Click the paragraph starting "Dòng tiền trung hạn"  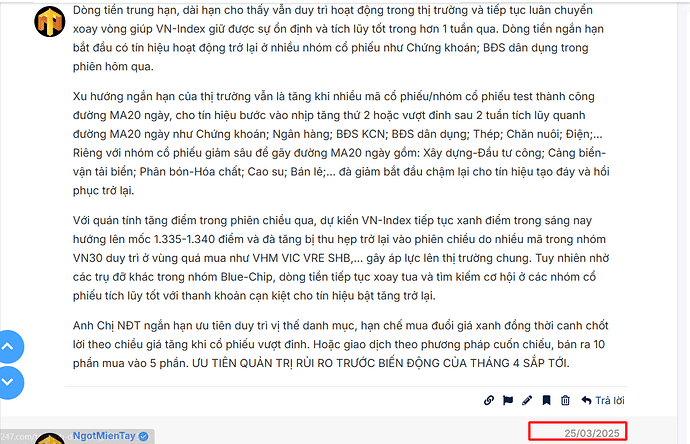(339, 38)
